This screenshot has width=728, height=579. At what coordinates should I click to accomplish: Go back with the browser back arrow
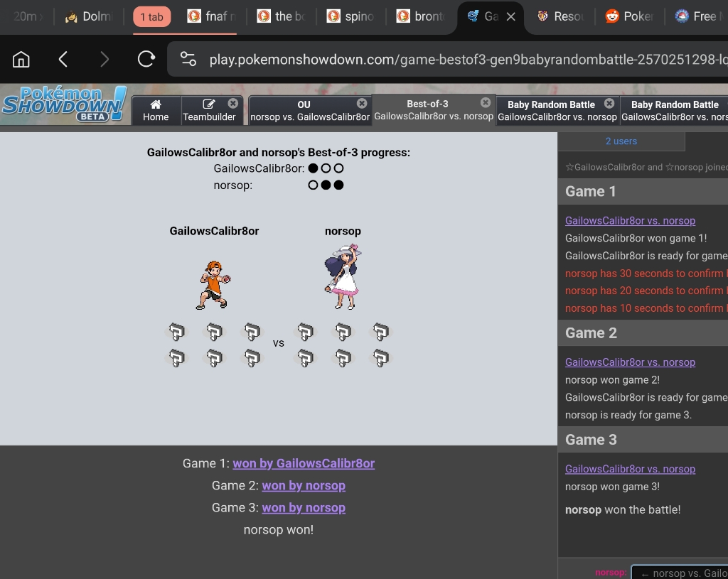63,59
